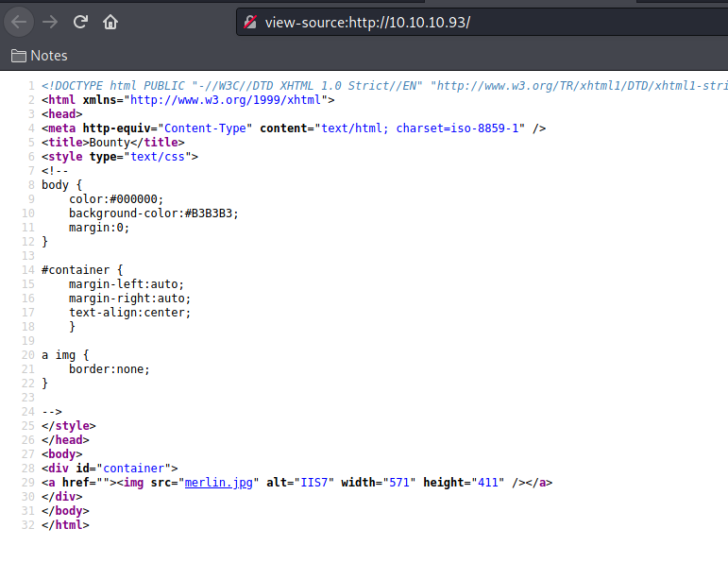Select the margin-right:auto declaration
The image size is (728, 563).
point(130,299)
